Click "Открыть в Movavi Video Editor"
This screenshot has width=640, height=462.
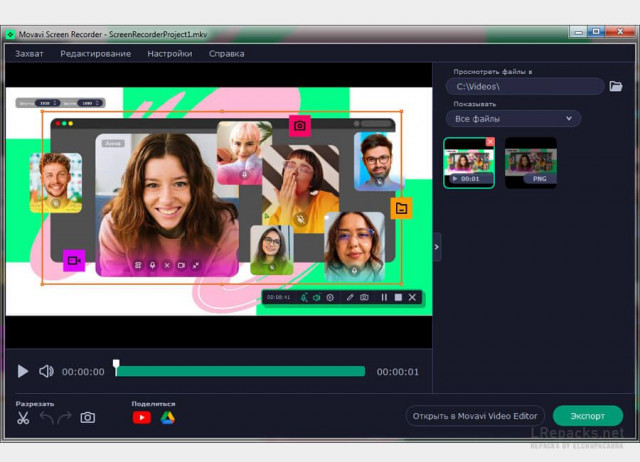[475, 415]
